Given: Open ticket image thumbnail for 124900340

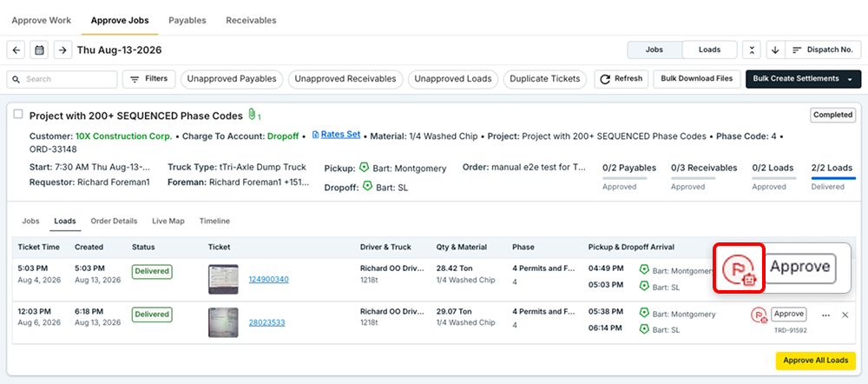Looking at the screenshot, I should [x=223, y=279].
